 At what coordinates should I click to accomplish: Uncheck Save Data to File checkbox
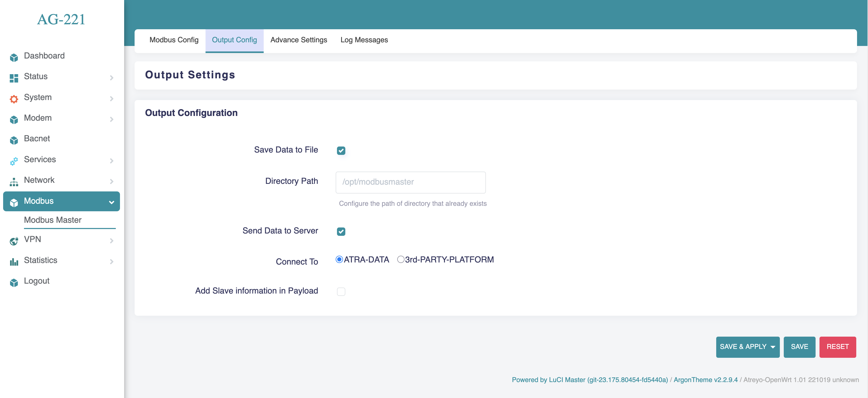[x=341, y=150]
